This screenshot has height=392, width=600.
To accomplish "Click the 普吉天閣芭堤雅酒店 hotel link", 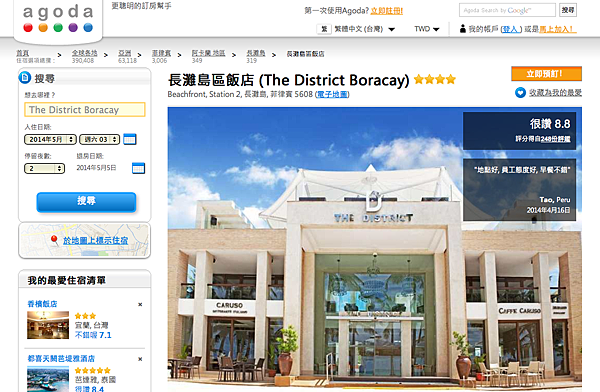I will click(61, 359).
